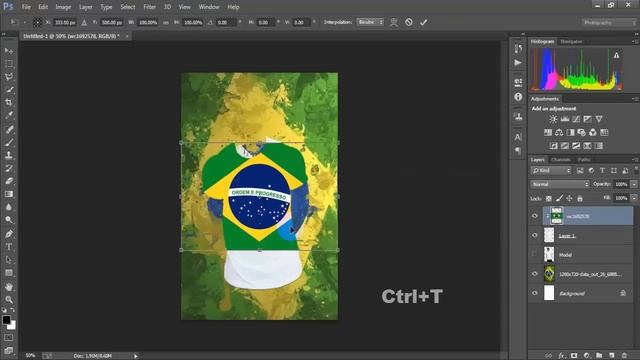
Task: Select the Lasso tool
Action: click(9, 77)
